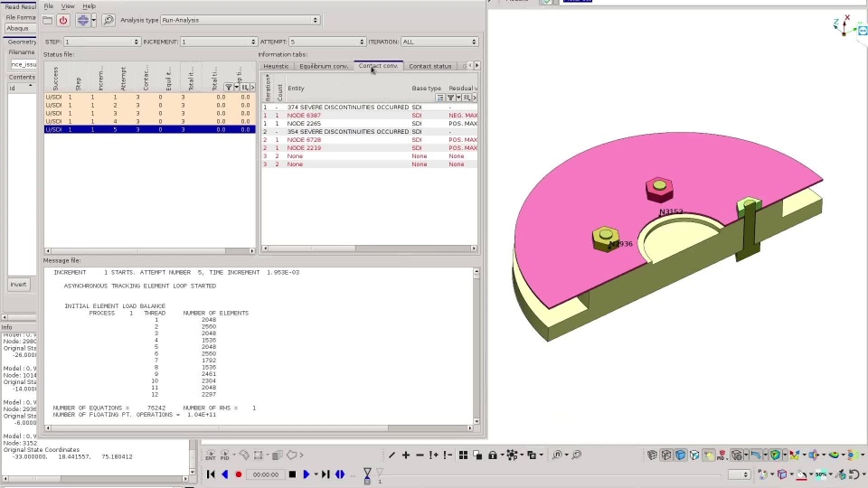Select status row with attempt 1
Screen dimensions: 868x488
(149, 97)
